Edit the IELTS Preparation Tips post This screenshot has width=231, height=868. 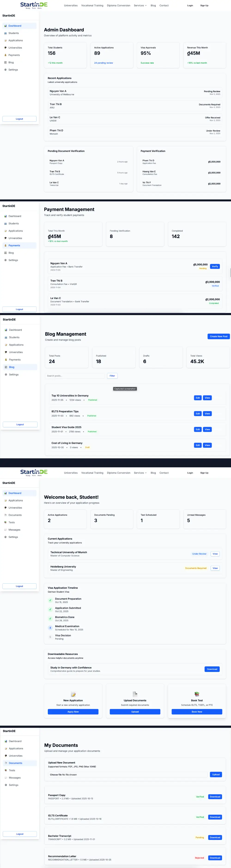pyautogui.click(x=198, y=414)
